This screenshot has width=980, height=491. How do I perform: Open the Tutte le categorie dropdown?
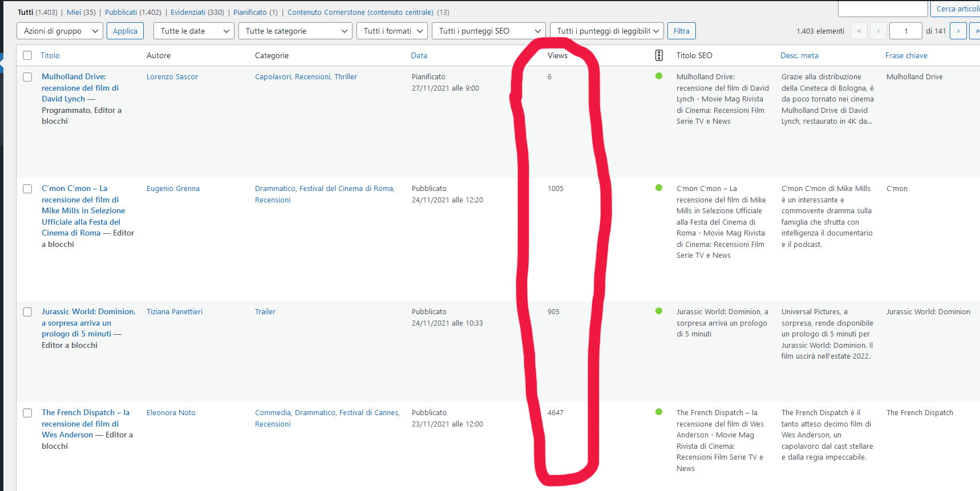(295, 31)
